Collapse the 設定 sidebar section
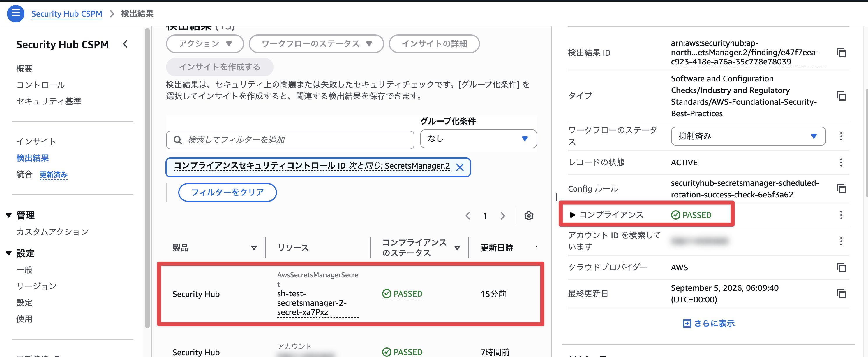The width and height of the screenshot is (868, 357). (x=9, y=253)
